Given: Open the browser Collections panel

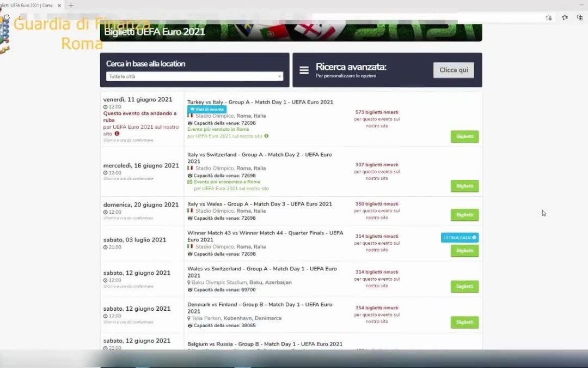Looking at the screenshot, I should (579, 17).
